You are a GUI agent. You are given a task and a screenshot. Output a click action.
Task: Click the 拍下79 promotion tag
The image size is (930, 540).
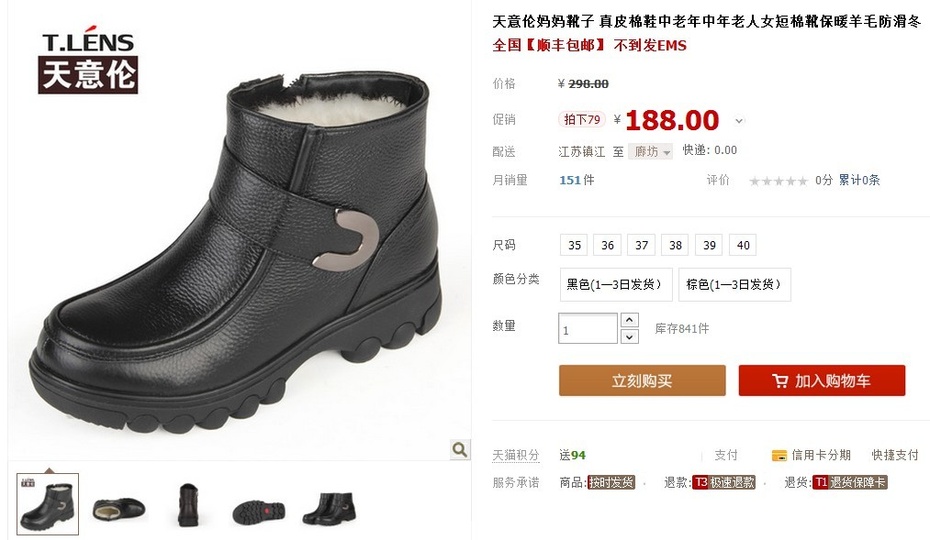pyautogui.click(x=582, y=119)
